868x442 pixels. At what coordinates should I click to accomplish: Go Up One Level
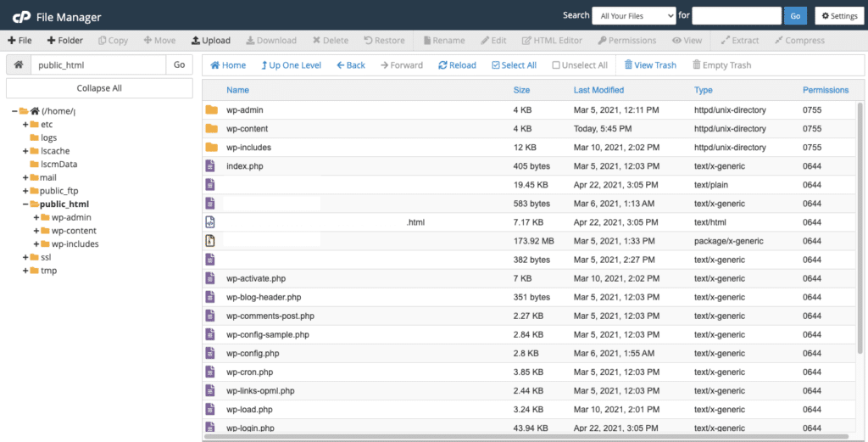point(292,65)
